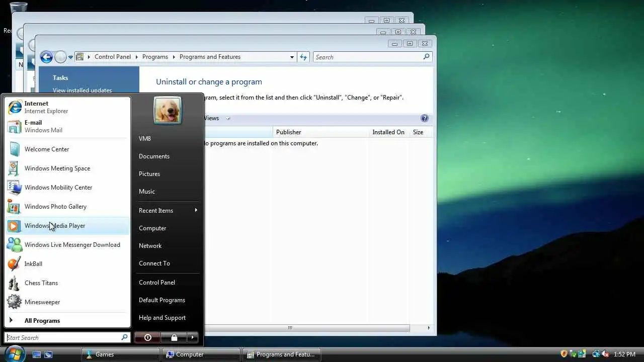
Task: Click the lock button in Start menu
Action: coord(174,337)
